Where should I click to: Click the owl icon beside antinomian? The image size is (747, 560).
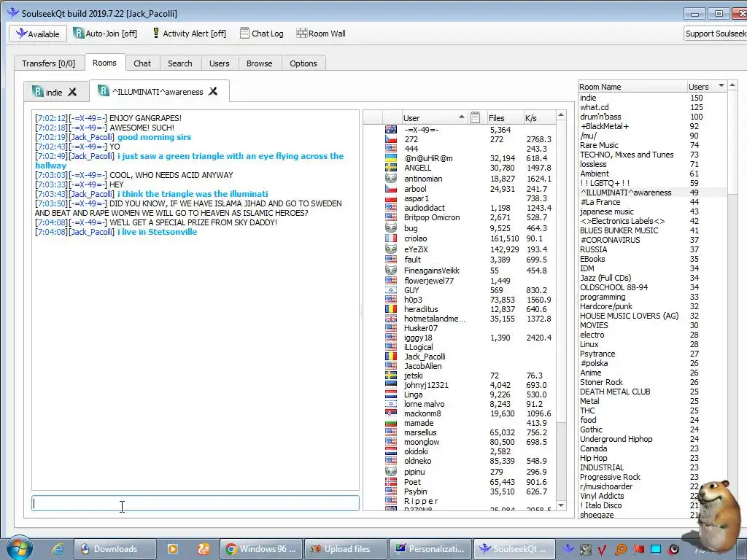(391, 178)
